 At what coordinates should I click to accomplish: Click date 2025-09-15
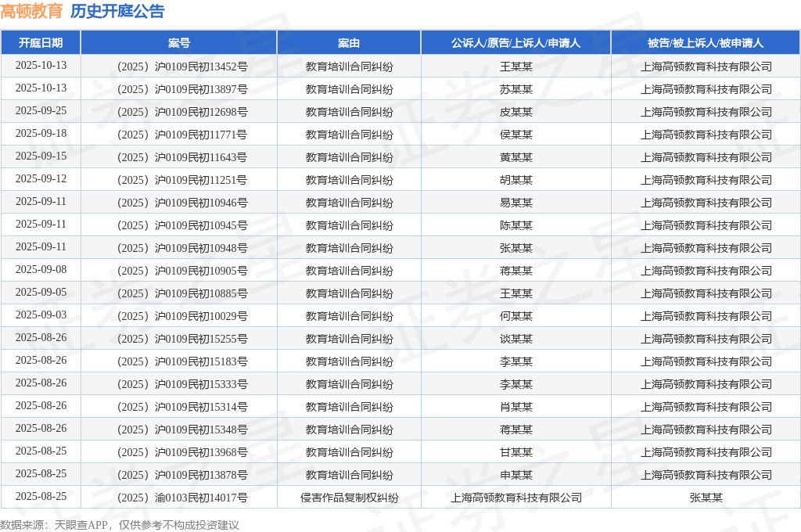[x=41, y=156]
